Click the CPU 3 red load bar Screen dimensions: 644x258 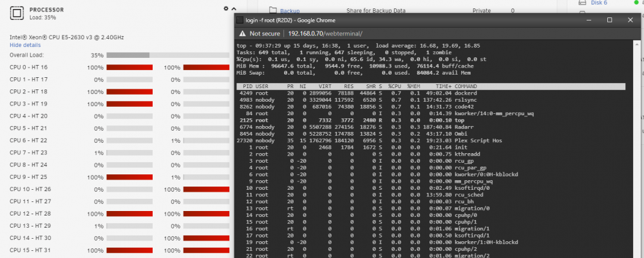click(x=129, y=104)
